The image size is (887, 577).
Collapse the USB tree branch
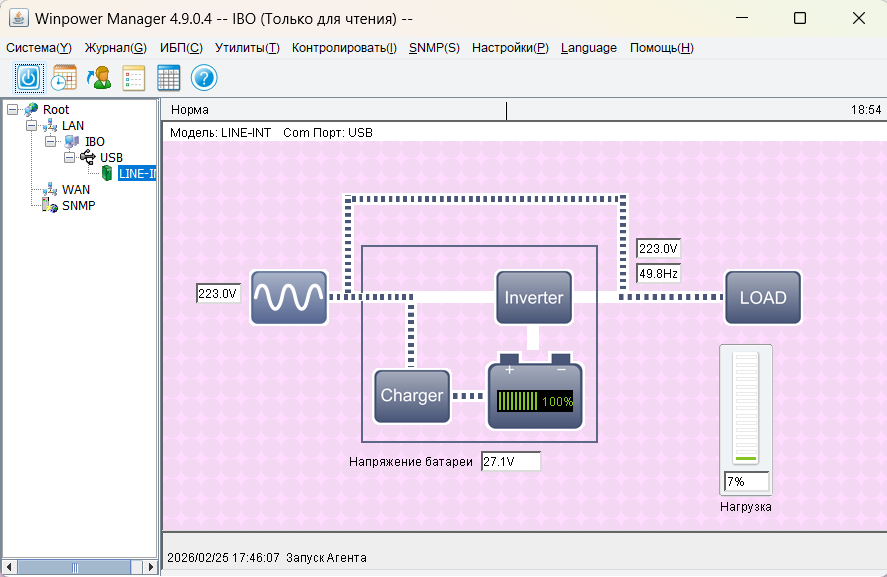(69, 158)
